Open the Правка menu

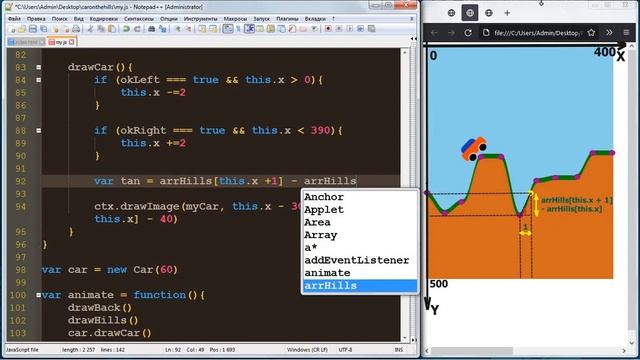pyautogui.click(x=36, y=19)
